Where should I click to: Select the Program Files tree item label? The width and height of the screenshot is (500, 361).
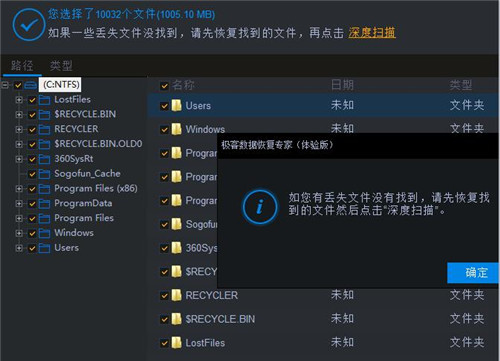(x=84, y=218)
